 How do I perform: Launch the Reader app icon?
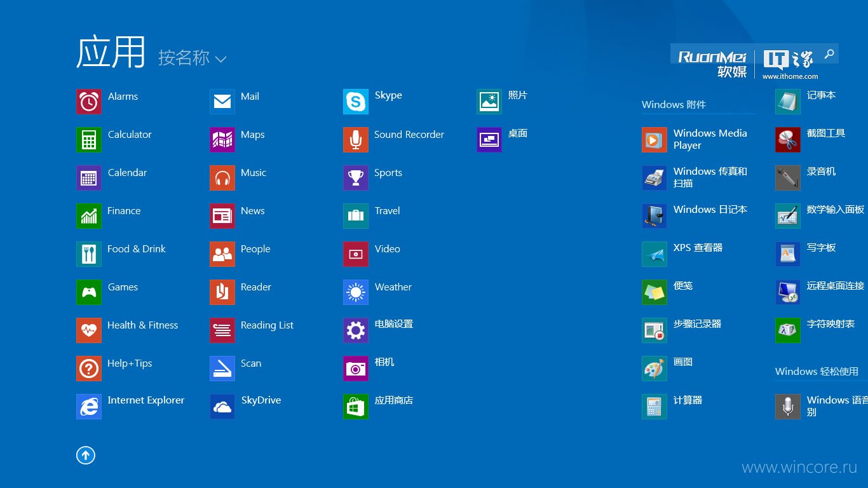point(222,292)
